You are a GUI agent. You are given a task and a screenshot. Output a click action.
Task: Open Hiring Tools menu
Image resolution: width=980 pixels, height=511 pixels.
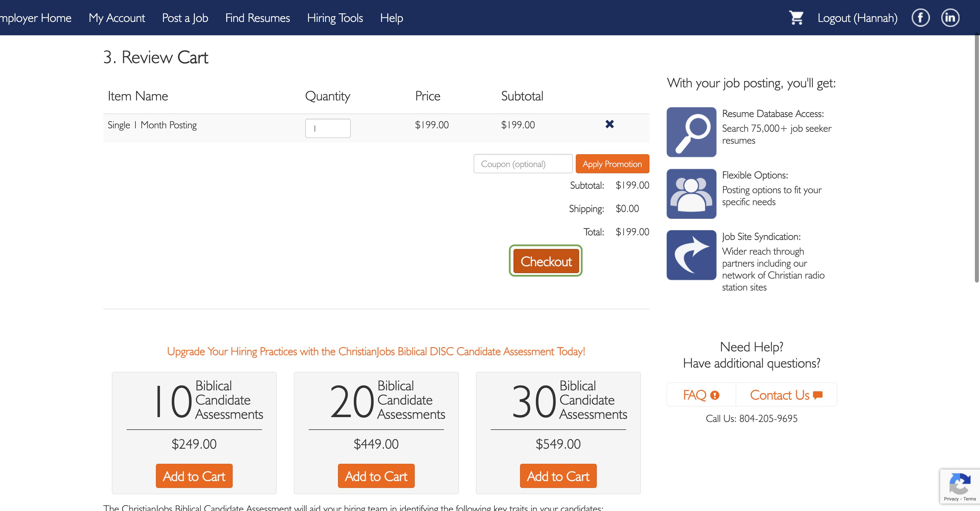pyautogui.click(x=335, y=18)
